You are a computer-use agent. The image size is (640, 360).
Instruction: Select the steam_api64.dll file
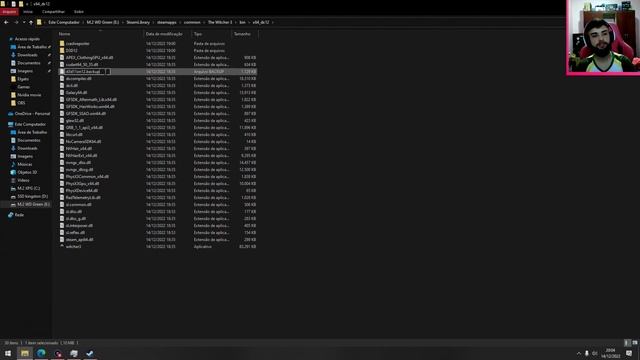(79, 240)
